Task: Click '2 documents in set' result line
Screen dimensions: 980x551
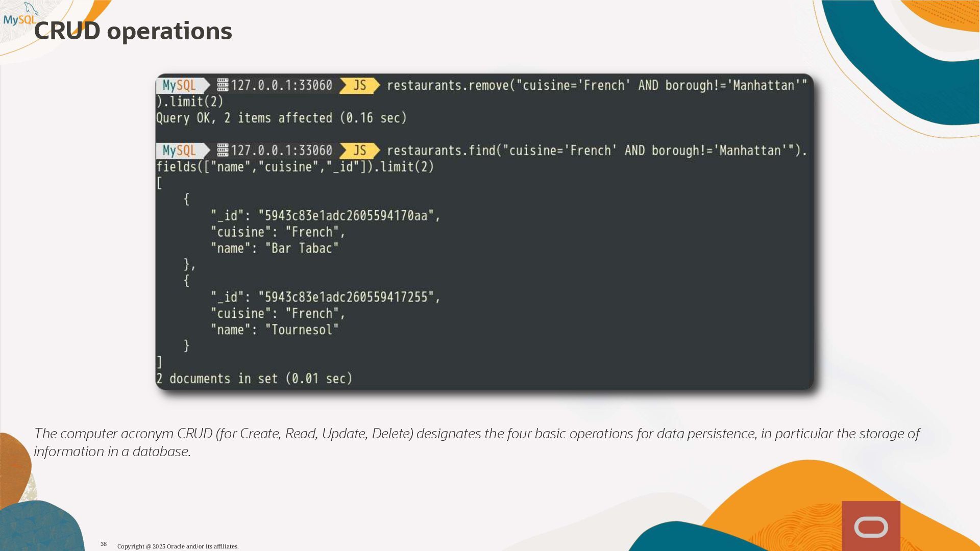Action: 254,379
